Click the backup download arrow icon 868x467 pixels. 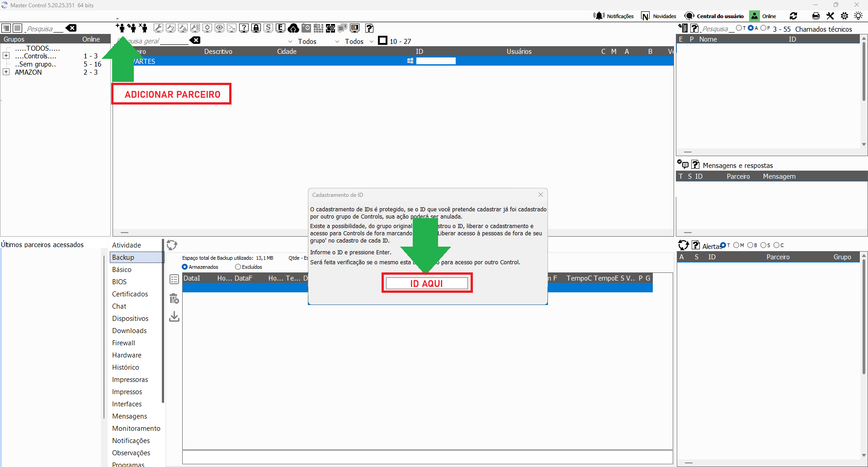point(174,316)
